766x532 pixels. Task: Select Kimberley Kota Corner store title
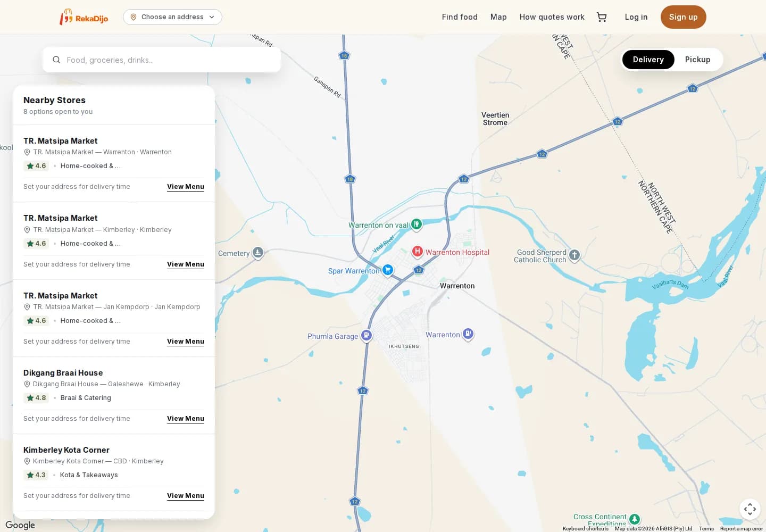(x=66, y=450)
